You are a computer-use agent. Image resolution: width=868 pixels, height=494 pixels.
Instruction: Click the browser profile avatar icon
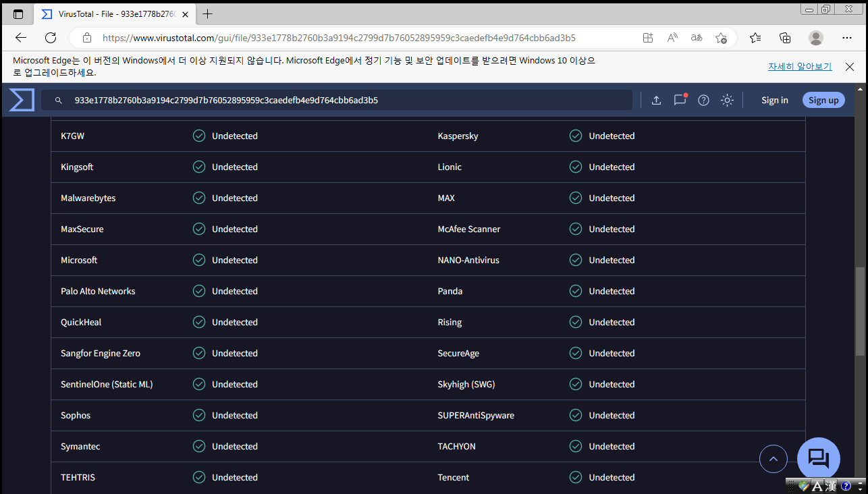click(816, 38)
